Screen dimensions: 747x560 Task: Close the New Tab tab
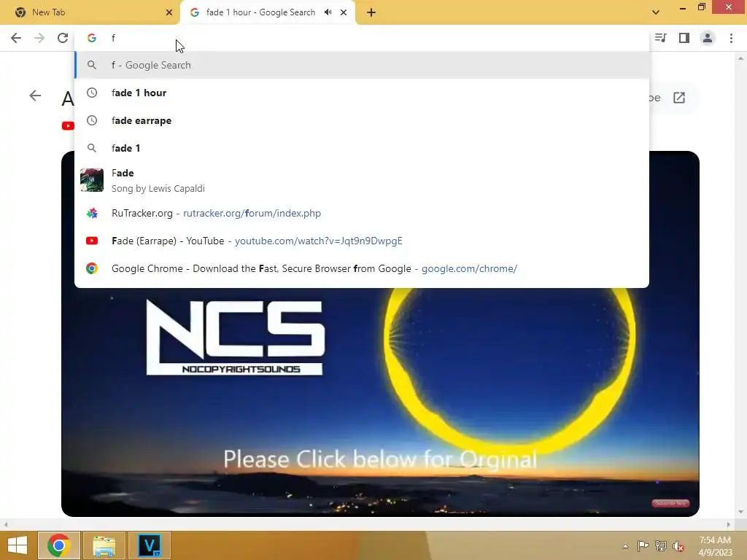169,12
